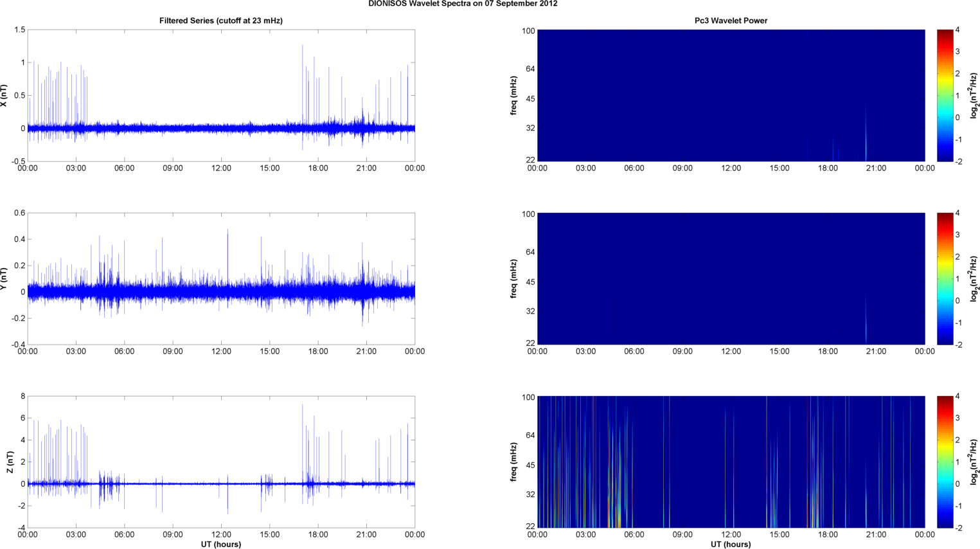The height and width of the screenshot is (549, 980).
Task: Click the colorbar beside the middle spectrogram
Action: (x=945, y=279)
